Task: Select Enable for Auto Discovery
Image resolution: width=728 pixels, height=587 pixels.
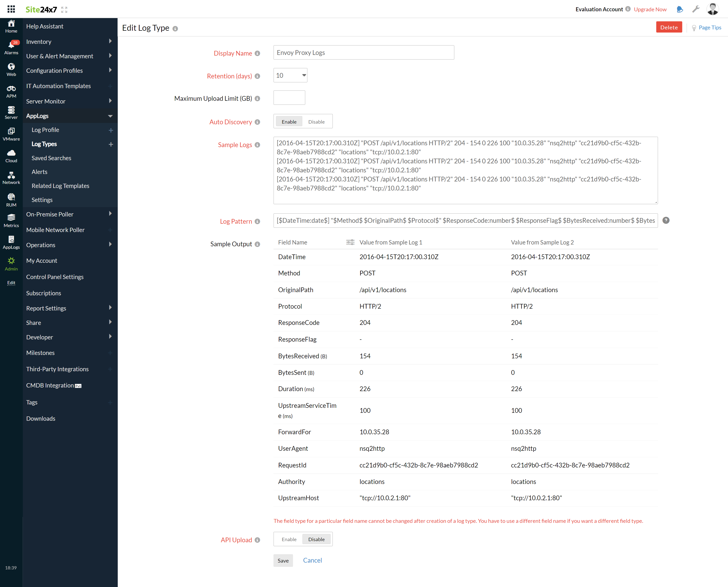Action: coord(289,122)
